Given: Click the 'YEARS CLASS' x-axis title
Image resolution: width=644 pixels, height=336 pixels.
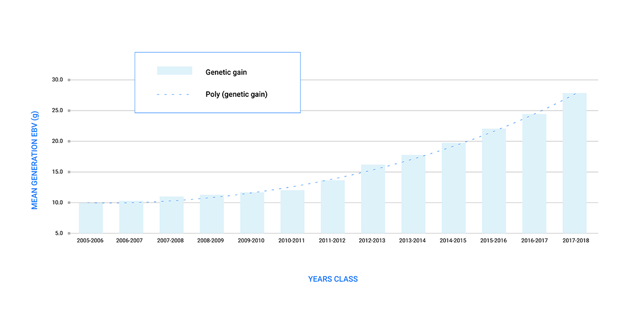Looking at the screenshot, I should tap(333, 279).
